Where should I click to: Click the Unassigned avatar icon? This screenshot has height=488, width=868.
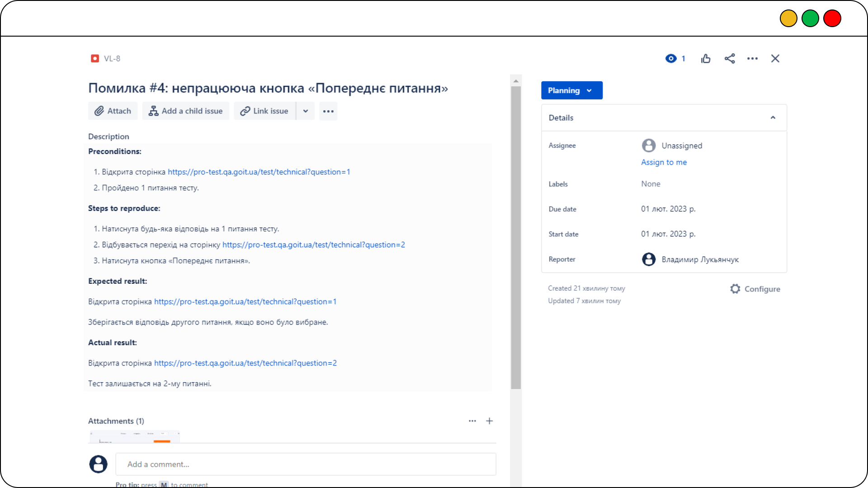pyautogui.click(x=649, y=145)
